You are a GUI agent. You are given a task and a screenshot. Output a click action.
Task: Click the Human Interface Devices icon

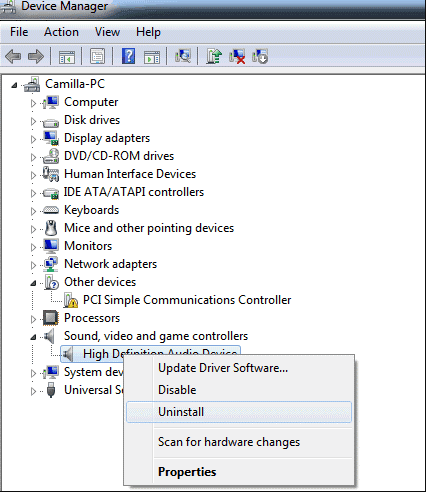click(51, 174)
